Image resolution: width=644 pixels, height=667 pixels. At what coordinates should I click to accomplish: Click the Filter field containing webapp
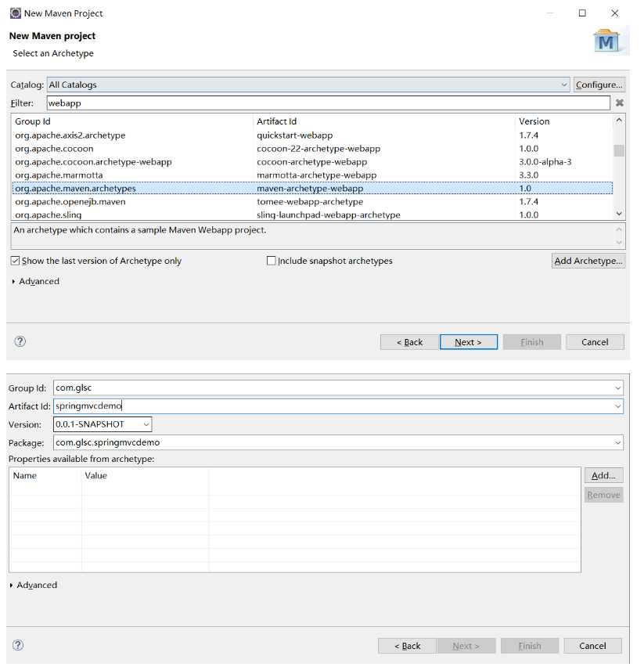pos(328,103)
